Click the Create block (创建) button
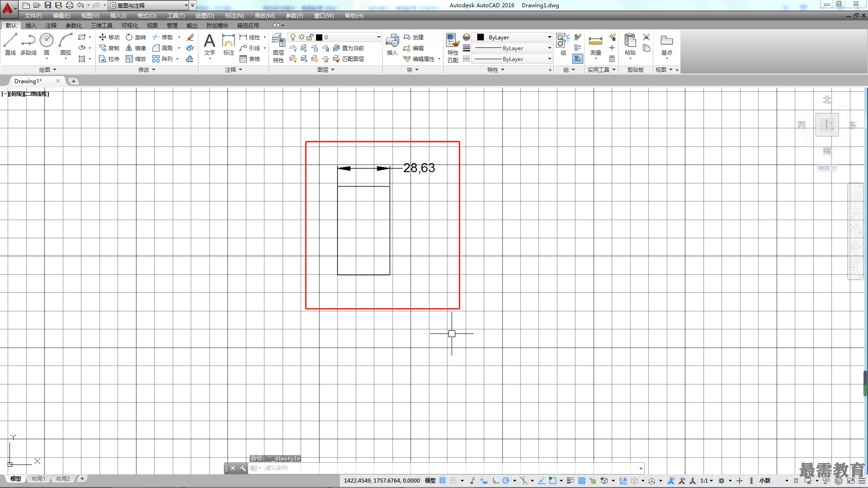This screenshot has height=488, width=868. point(414,37)
